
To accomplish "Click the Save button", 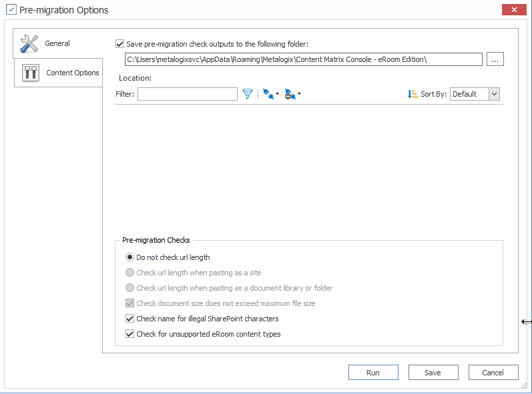I will (433, 373).
